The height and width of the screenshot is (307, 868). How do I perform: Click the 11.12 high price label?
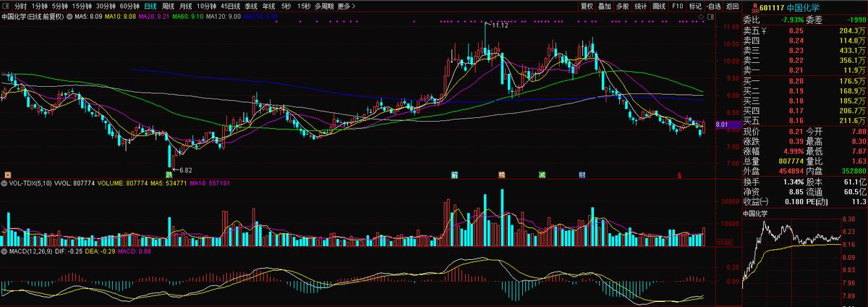click(x=498, y=25)
